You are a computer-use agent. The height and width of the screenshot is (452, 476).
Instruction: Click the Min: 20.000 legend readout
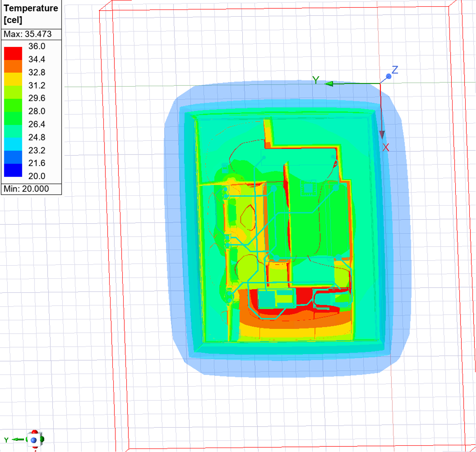(26, 189)
